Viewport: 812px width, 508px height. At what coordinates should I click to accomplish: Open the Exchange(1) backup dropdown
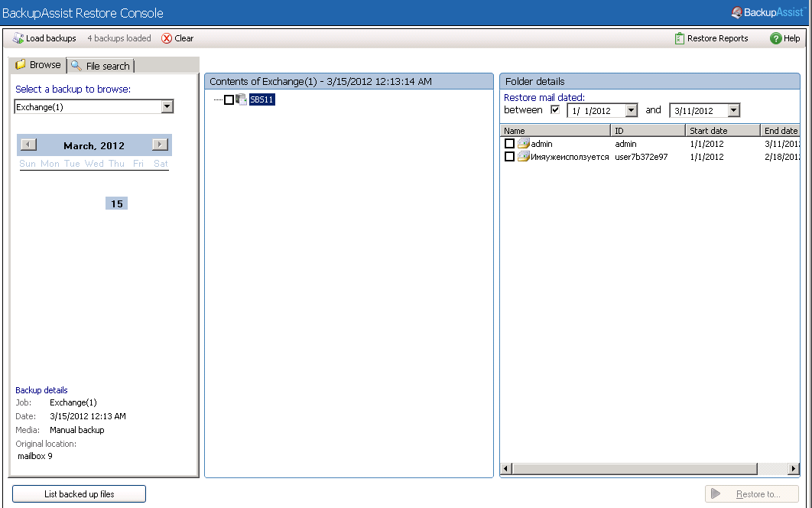167,107
